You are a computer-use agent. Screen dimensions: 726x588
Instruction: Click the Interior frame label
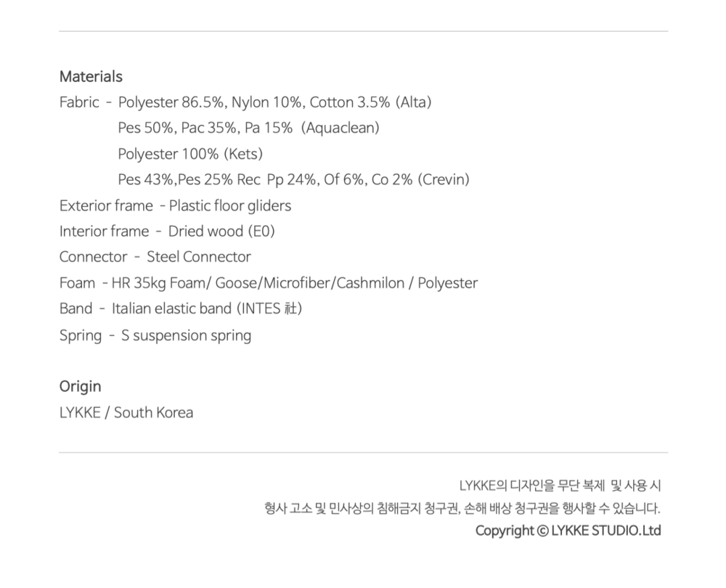tap(105, 232)
